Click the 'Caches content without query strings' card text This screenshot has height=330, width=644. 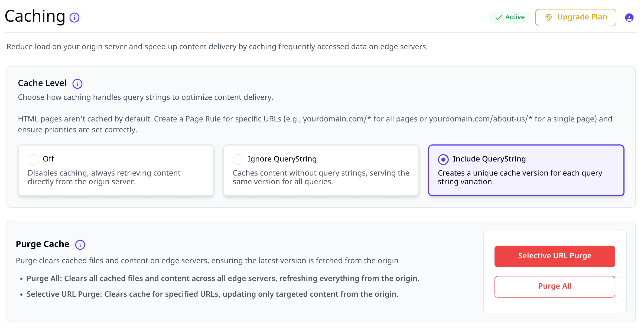pyautogui.click(x=321, y=177)
